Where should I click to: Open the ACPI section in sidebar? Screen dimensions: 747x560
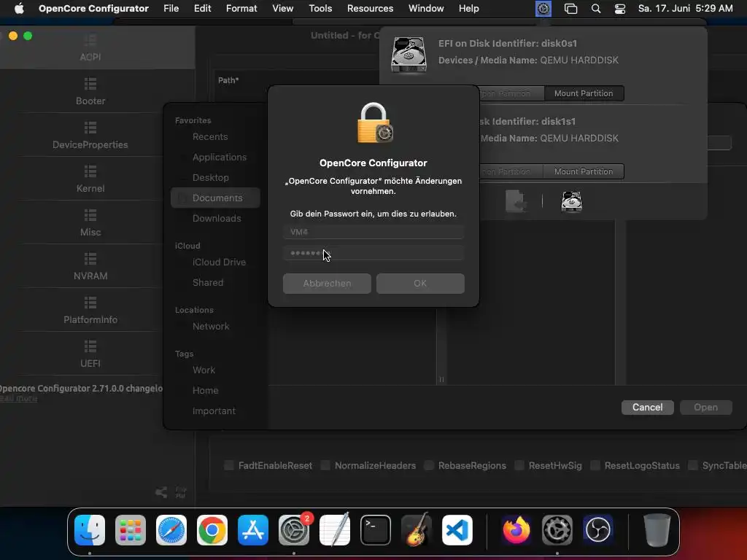[x=90, y=47]
